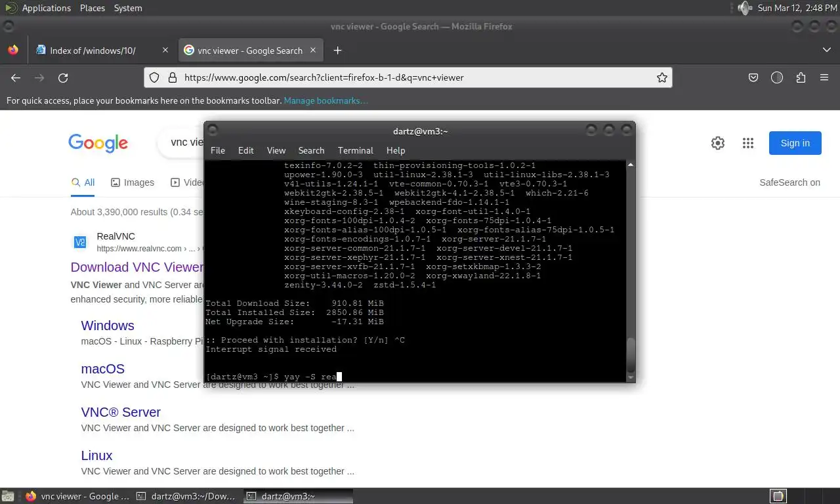Viewport: 840px width, 504px height.
Task: Open the Places menu in the top panel
Action: [x=93, y=8]
